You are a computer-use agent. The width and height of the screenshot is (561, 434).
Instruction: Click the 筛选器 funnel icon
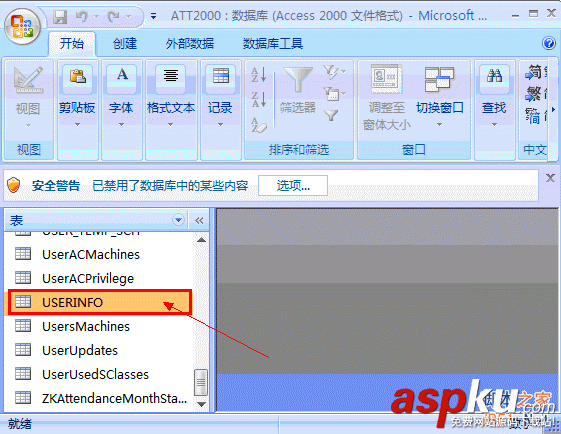(298, 79)
